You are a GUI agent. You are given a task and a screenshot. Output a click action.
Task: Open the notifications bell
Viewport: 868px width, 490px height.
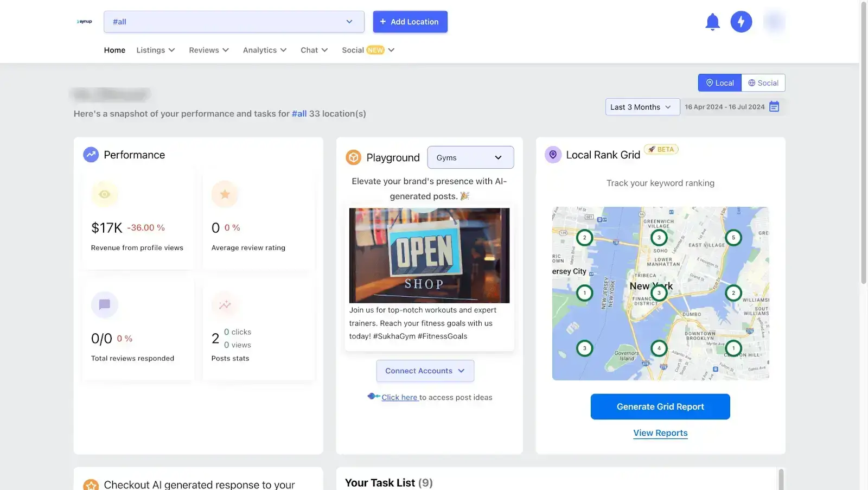point(712,22)
